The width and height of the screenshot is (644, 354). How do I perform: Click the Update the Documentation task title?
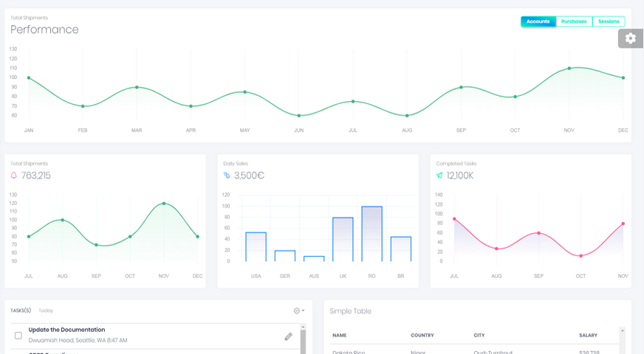pos(66,330)
